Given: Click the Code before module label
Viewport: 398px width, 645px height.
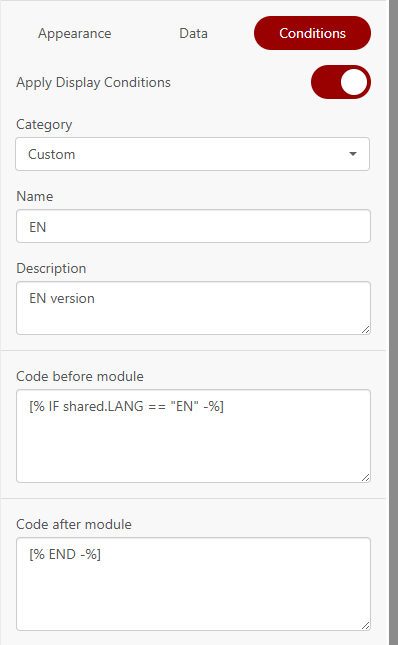Looking at the screenshot, I should tap(80, 376).
